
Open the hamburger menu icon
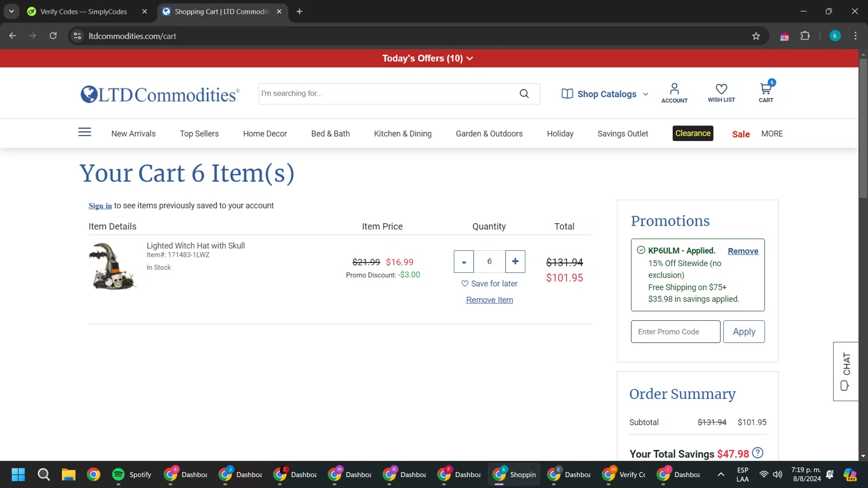pos(84,132)
